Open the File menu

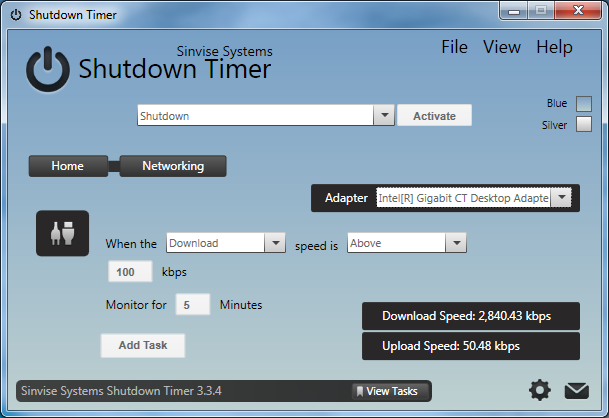click(x=454, y=47)
